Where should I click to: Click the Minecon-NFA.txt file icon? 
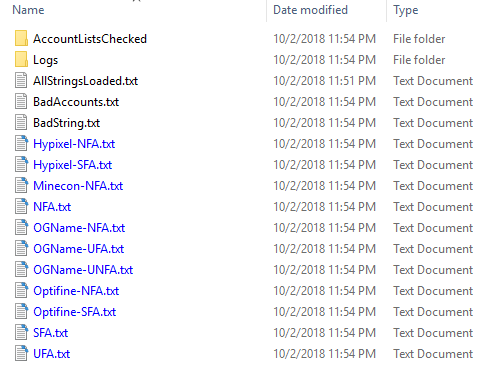tap(21, 186)
